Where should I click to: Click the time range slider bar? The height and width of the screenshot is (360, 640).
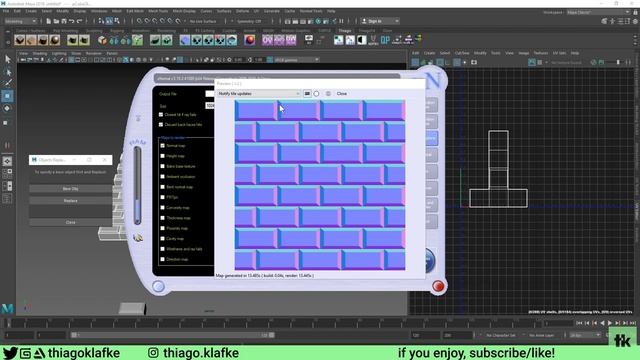(173, 335)
